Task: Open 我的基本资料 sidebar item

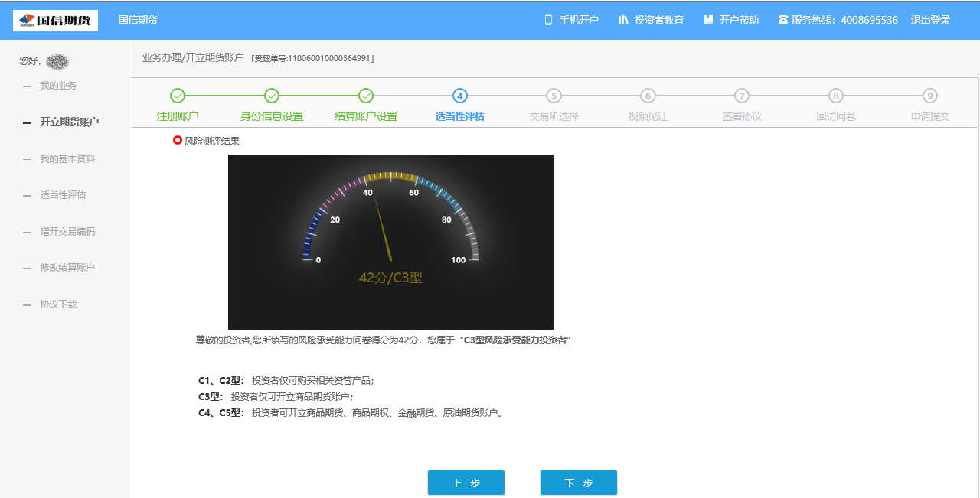Action: tap(67, 159)
